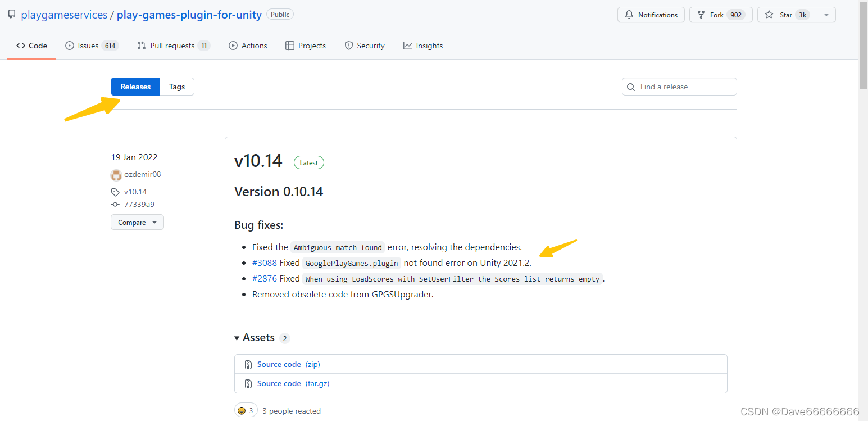Click the star icon in Star button

point(770,15)
